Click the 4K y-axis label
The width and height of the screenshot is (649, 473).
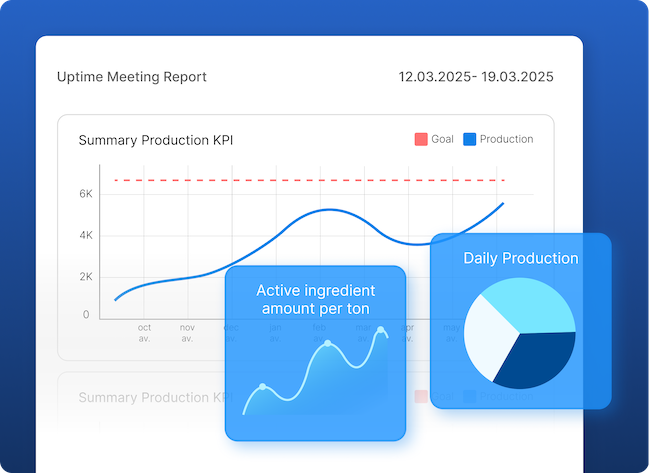click(x=86, y=235)
